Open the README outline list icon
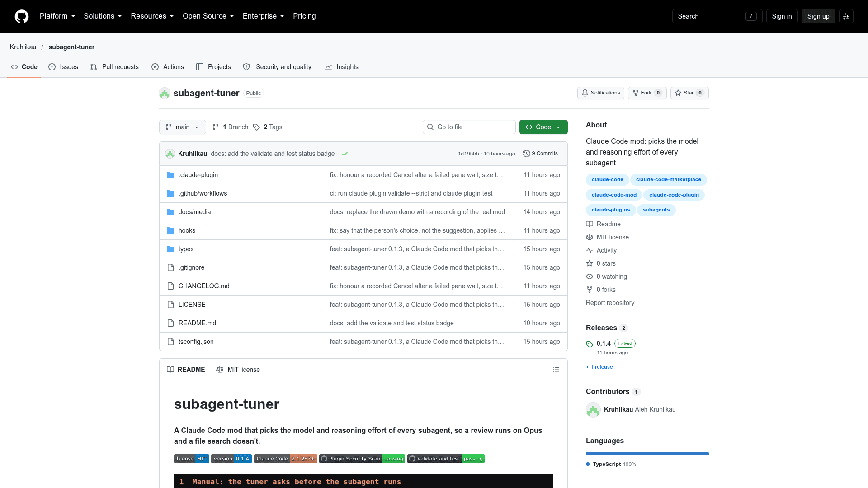 click(556, 370)
